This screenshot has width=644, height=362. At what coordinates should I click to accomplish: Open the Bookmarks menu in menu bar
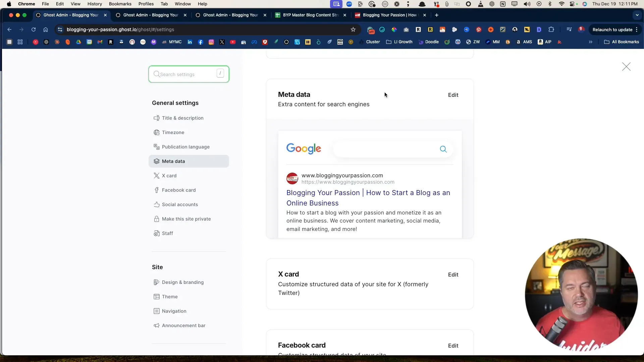pyautogui.click(x=120, y=4)
